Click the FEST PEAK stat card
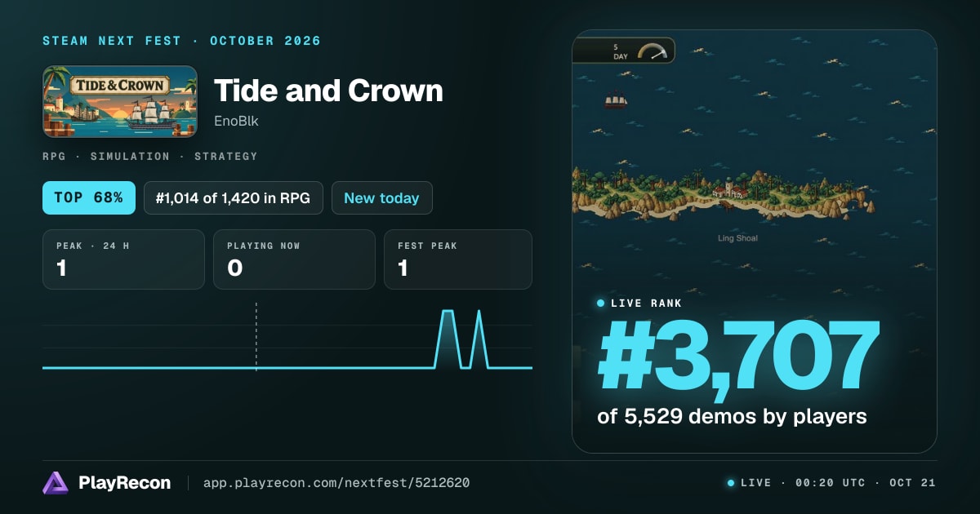Viewport: 980px width, 514px height. 457,259
